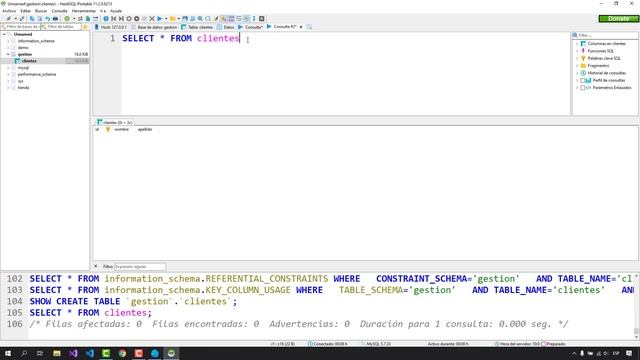This screenshot has height=360, width=640.
Task: Open File Explorer from the taskbar
Action: click(x=57, y=353)
